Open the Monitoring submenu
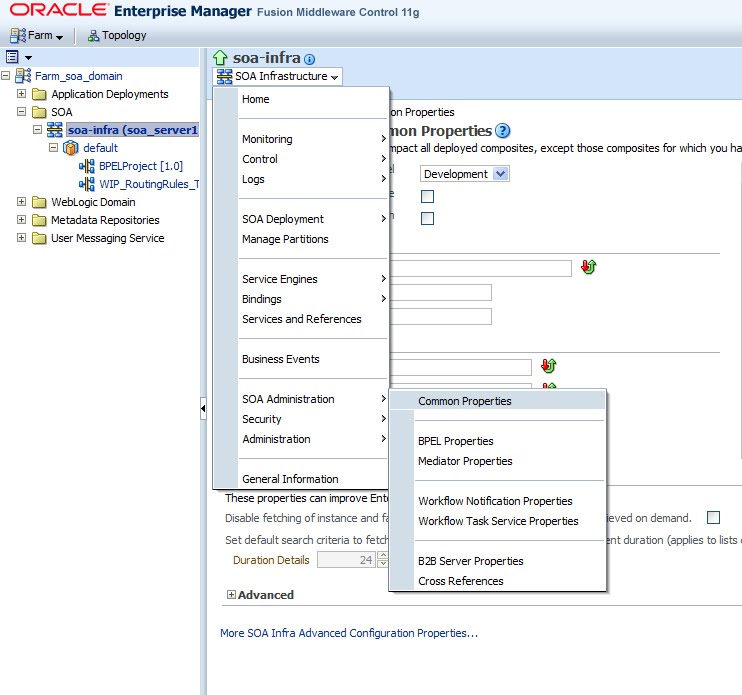This screenshot has width=742, height=695. point(312,139)
